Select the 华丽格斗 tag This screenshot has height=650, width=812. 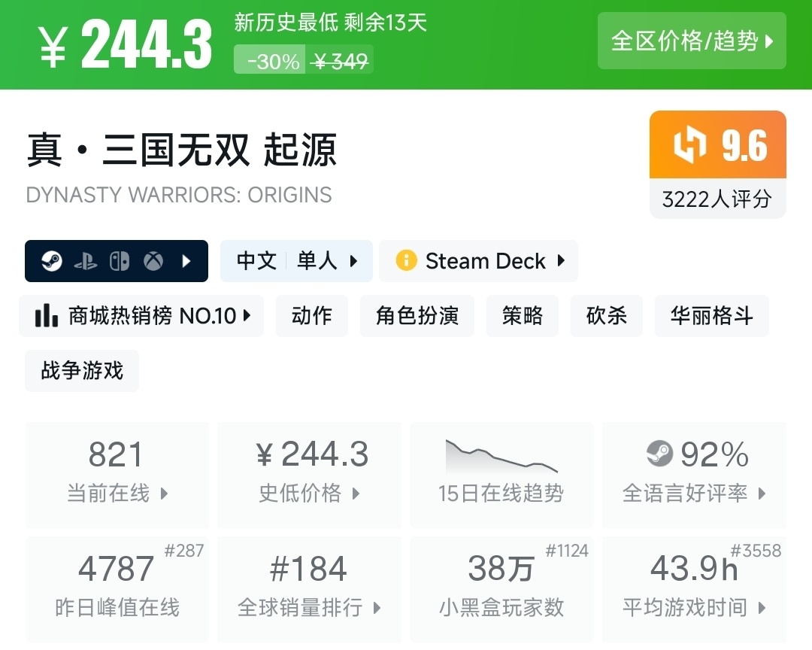point(712,316)
